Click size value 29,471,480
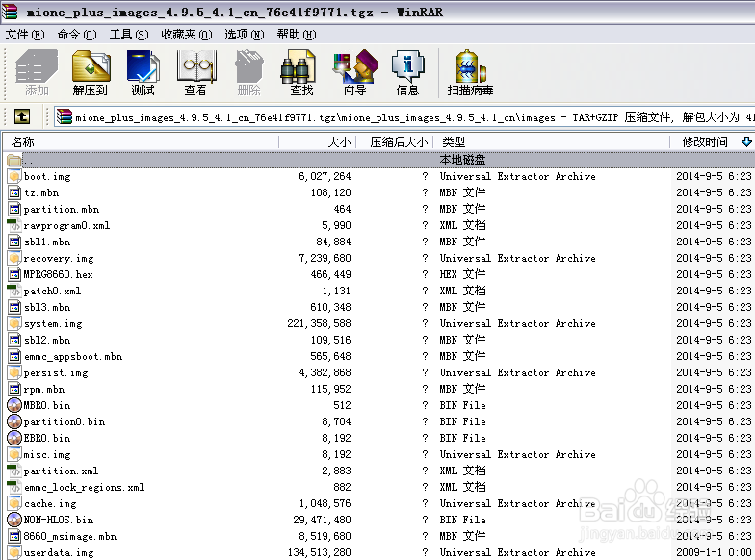Viewport: 755px width, 560px height. [x=322, y=520]
